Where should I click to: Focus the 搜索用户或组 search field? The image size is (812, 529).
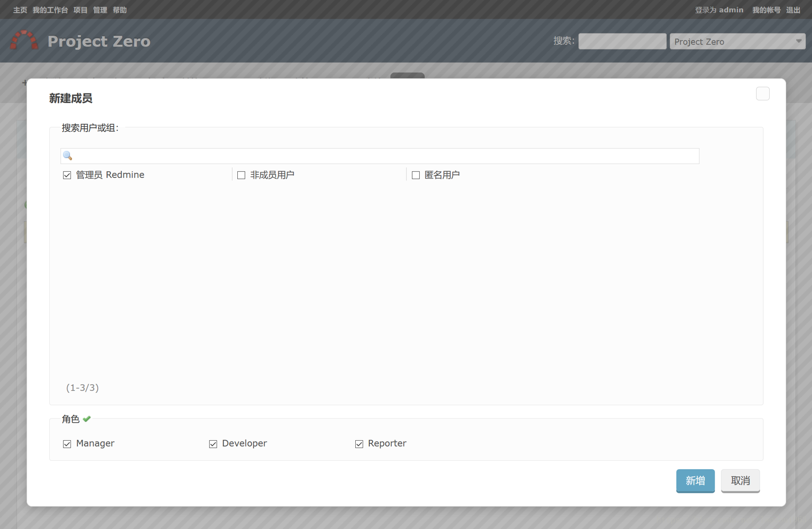(x=380, y=156)
